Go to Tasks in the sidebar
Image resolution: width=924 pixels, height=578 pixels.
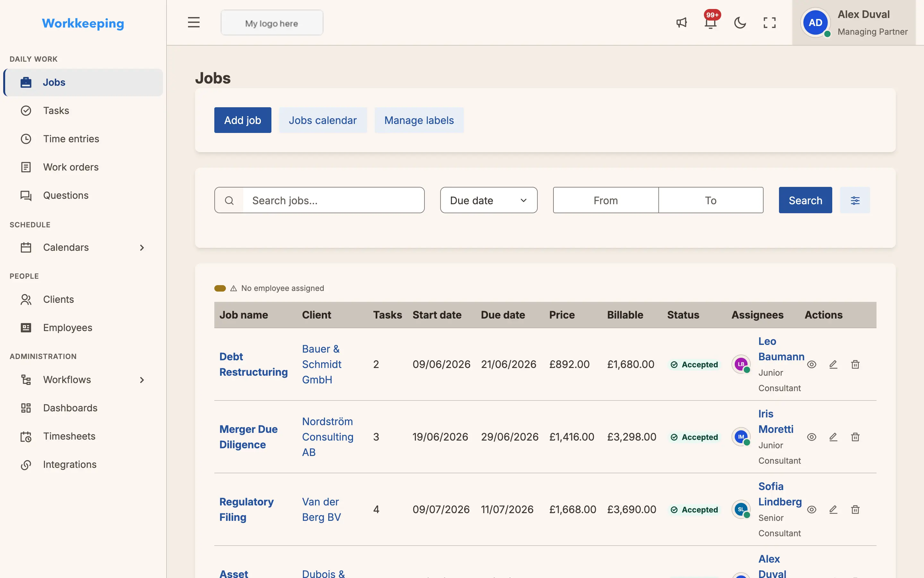tap(83, 111)
